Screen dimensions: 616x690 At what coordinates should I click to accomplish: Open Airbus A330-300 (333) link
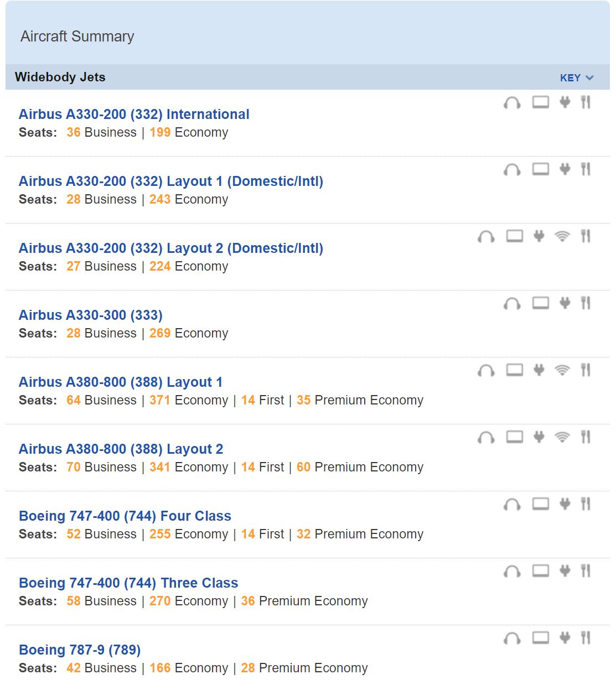(x=91, y=315)
